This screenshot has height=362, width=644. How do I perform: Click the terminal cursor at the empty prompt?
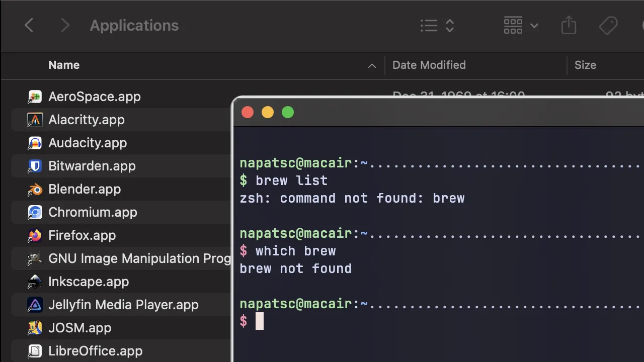[x=260, y=321]
